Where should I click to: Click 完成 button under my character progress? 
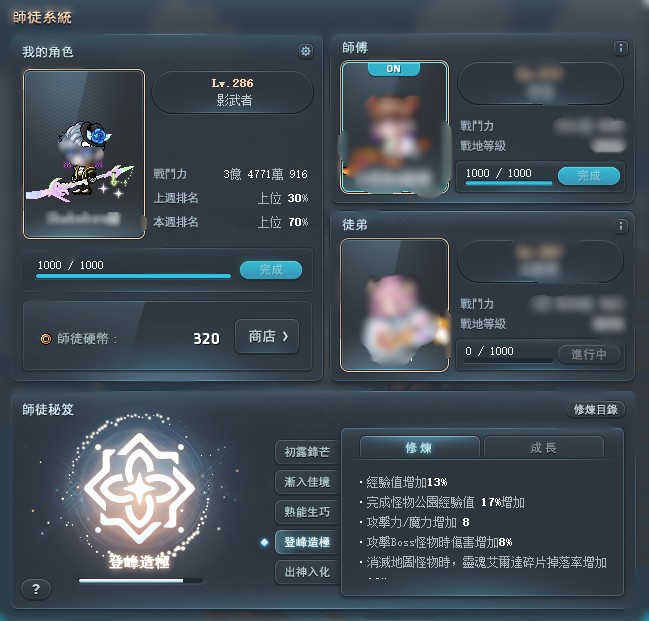coord(271,270)
